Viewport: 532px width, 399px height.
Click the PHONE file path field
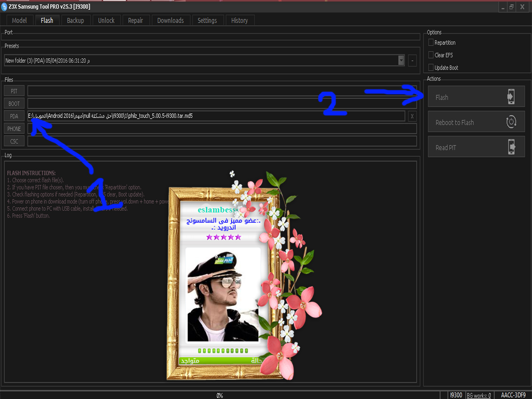pos(222,129)
